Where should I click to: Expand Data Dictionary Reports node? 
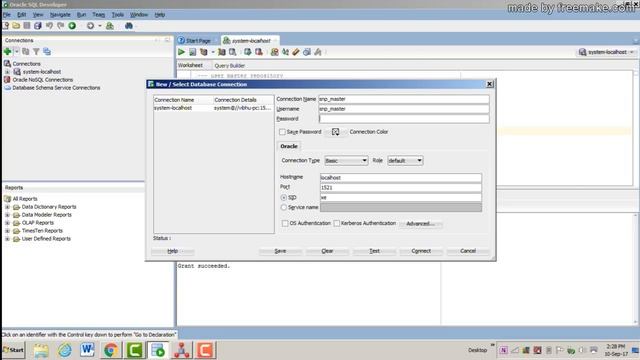7,207
